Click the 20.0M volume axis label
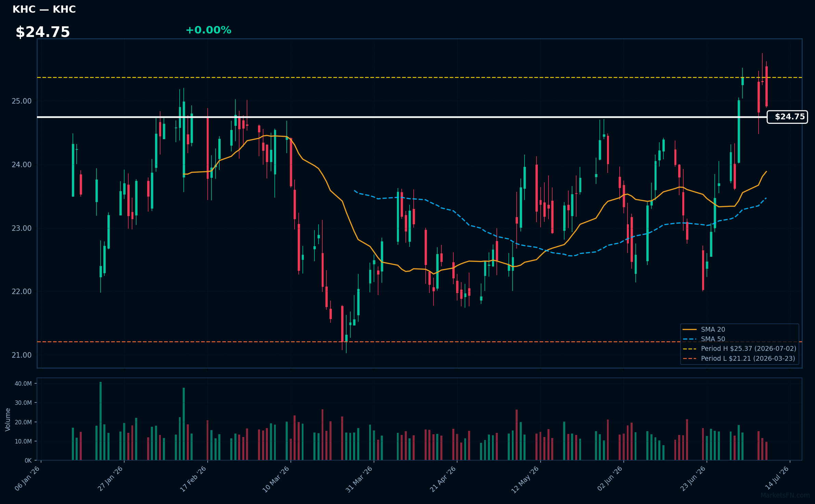This screenshot has width=815, height=504. [x=23, y=422]
